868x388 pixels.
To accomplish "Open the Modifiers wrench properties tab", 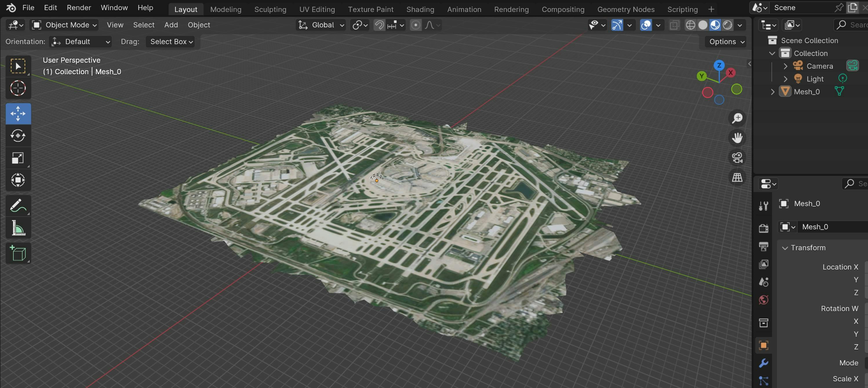I will pyautogui.click(x=764, y=363).
